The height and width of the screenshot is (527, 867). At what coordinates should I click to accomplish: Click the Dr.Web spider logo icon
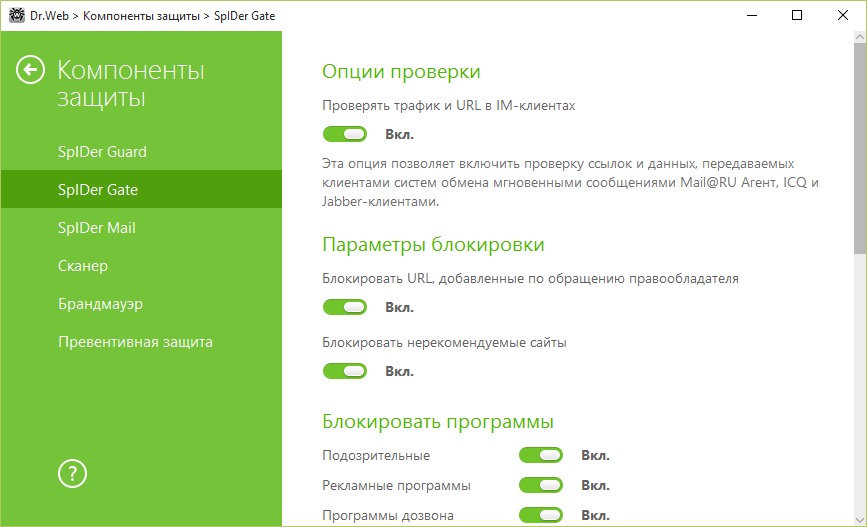coord(17,15)
